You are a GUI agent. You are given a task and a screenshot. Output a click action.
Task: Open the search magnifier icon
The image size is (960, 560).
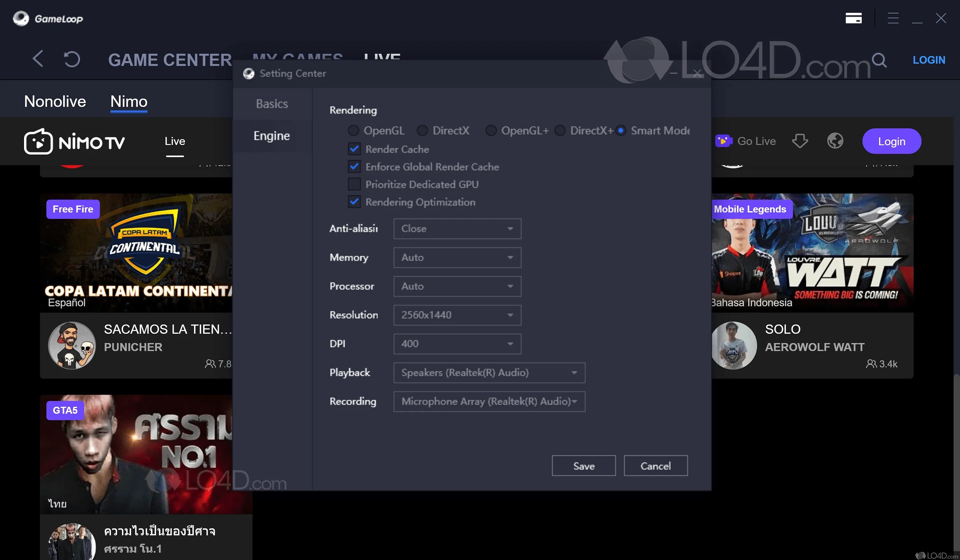pos(879,60)
